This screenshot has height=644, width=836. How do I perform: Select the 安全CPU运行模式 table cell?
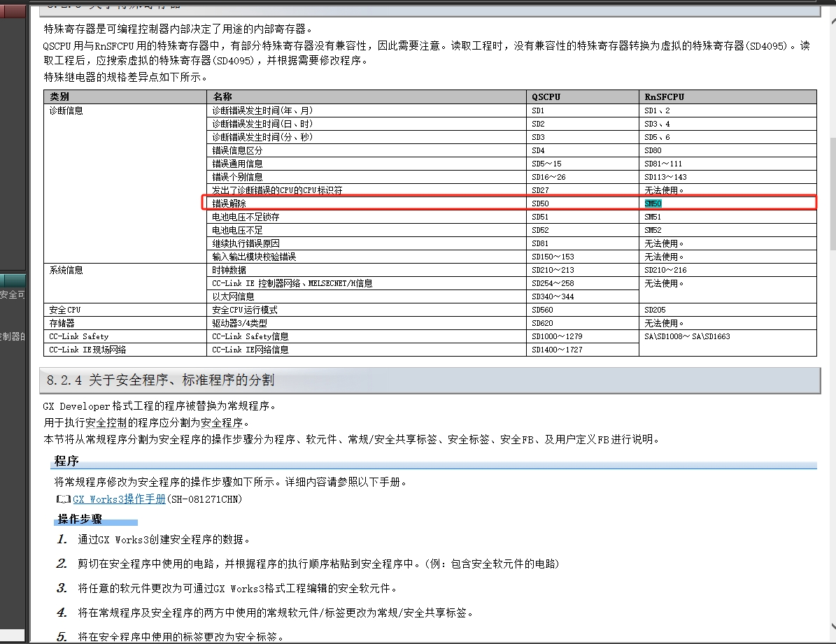[x=245, y=310]
